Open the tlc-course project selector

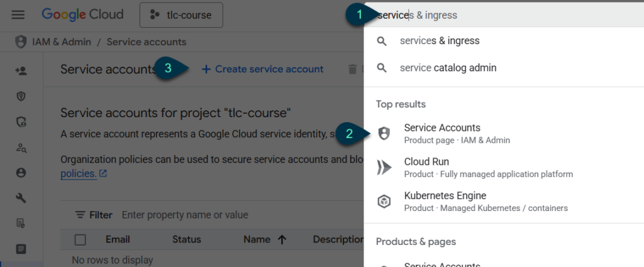(x=181, y=15)
